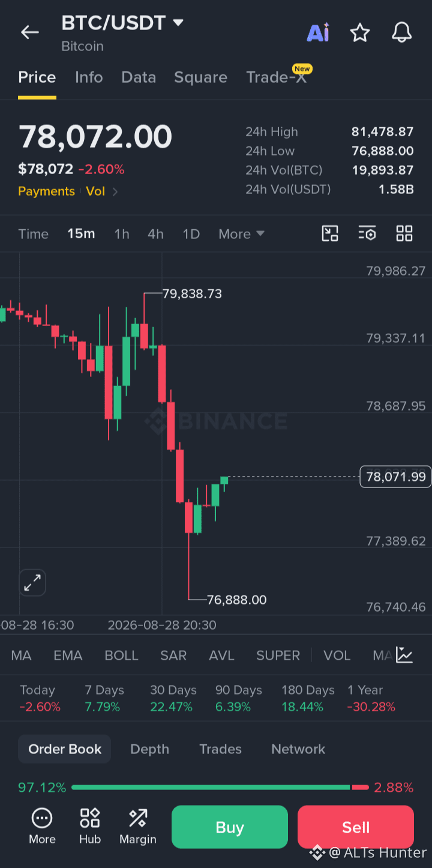Toggle the SAR indicator
Image resolution: width=432 pixels, height=868 pixels.
(x=173, y=656)
